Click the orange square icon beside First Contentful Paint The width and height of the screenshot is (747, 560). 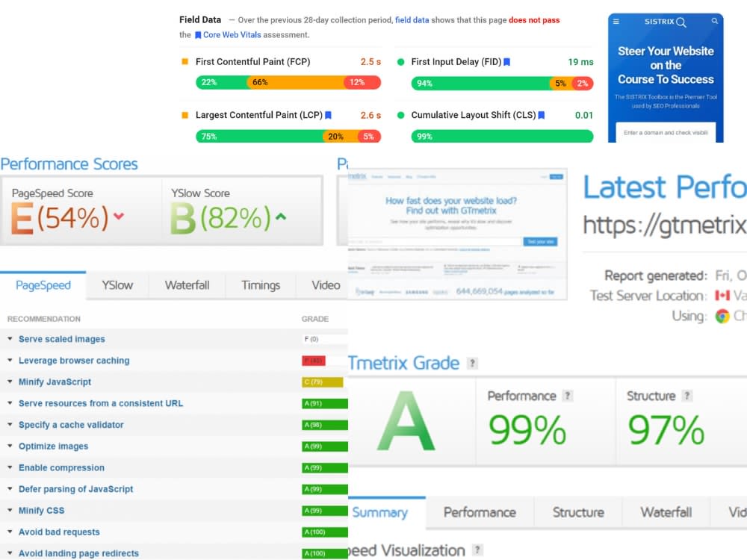point(185,61)
